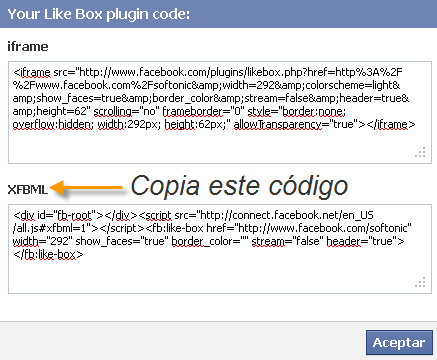Screen dimensions: 437x360
Task: Place cursor on 'allowTransparency' in iframe code
Action: coord(278,125)
